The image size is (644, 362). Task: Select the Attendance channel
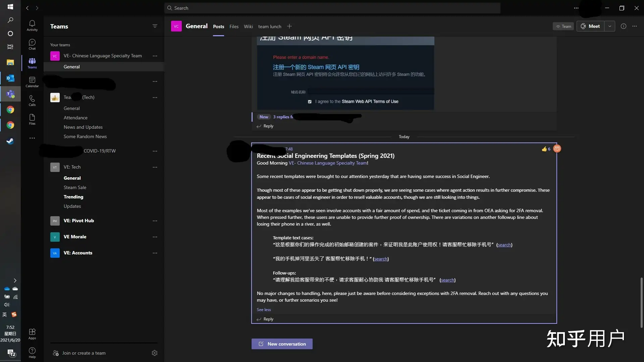point(75,118)
